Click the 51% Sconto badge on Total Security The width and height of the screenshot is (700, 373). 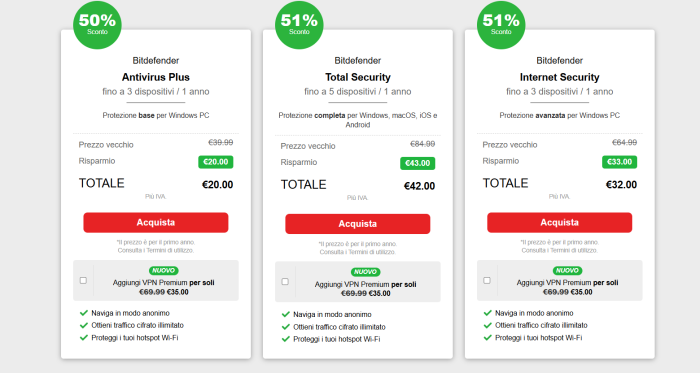299,25
